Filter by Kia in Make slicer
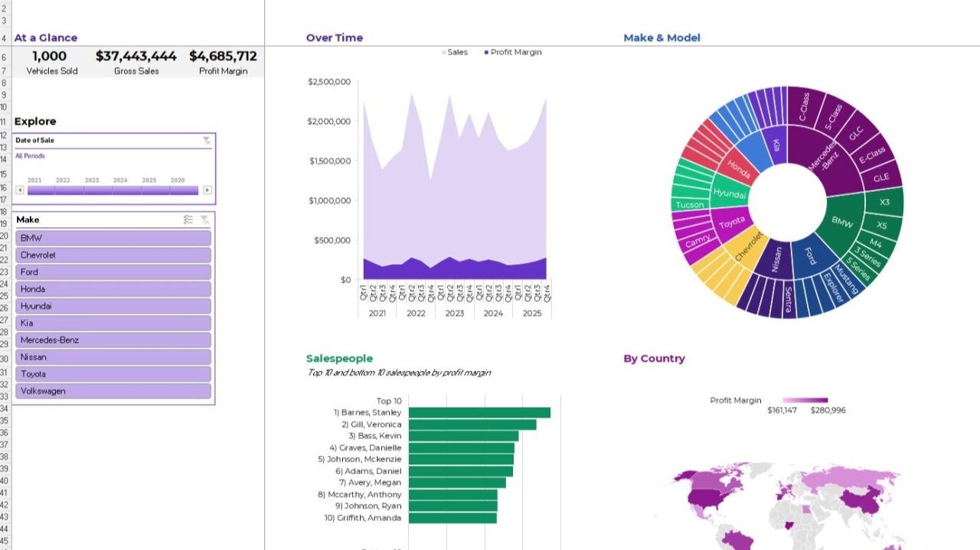The width and height of the screenshot is (980, 550). pos(113,323)
